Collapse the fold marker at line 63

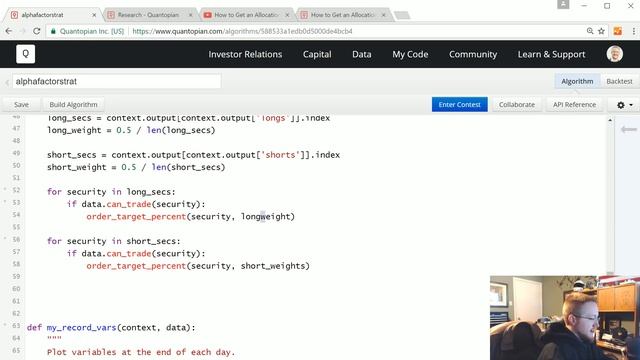tap(5, 325)
